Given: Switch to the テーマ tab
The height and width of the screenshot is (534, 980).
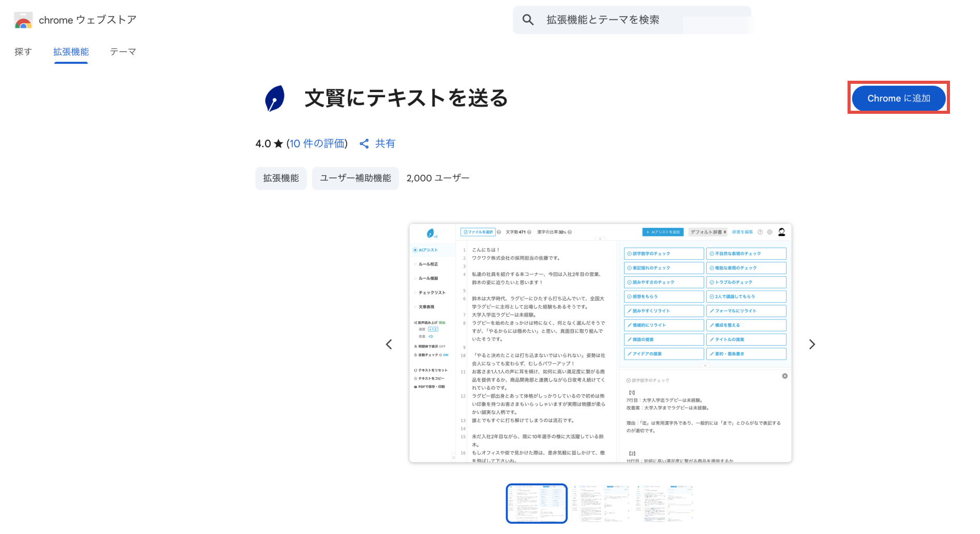Looking at the screenshot, I should coord(123,52).
